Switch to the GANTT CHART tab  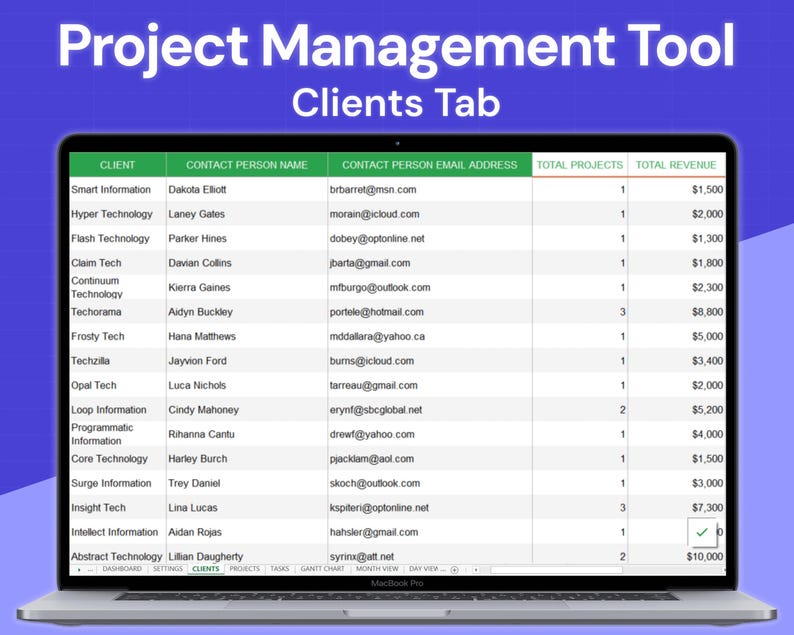(322, 569)
